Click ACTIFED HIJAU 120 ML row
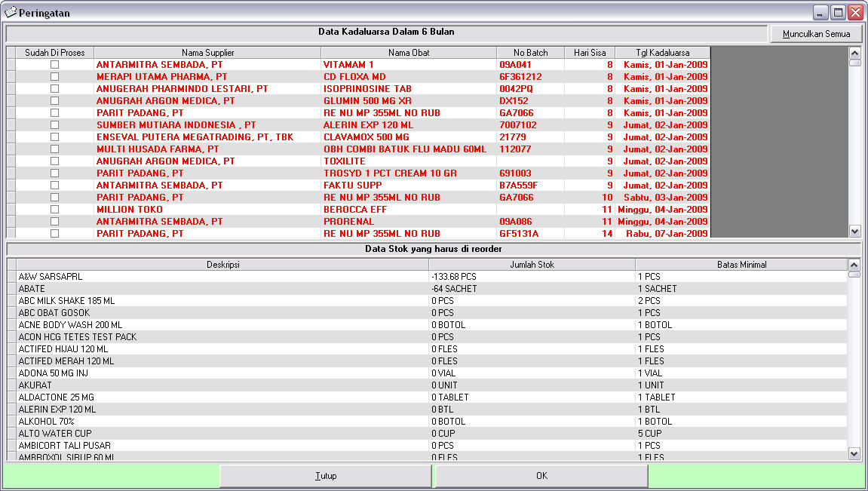Screen dimensions: 868x491 [x=432, y=348]
